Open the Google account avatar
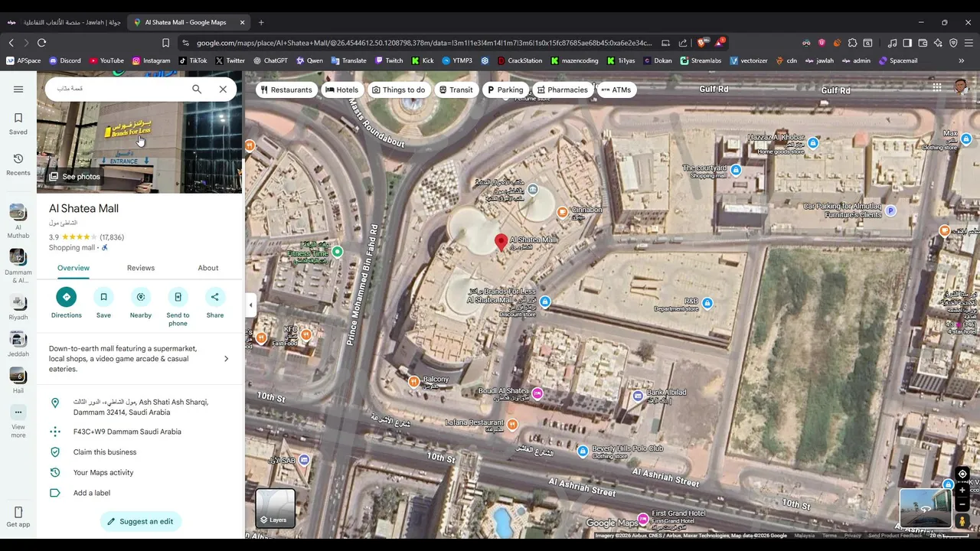 [962, 87]
